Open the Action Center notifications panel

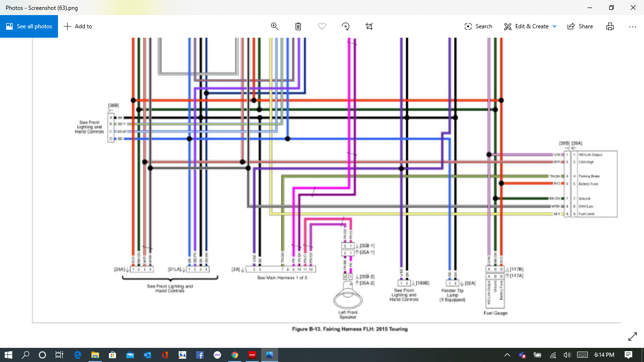tap(628, 355)
